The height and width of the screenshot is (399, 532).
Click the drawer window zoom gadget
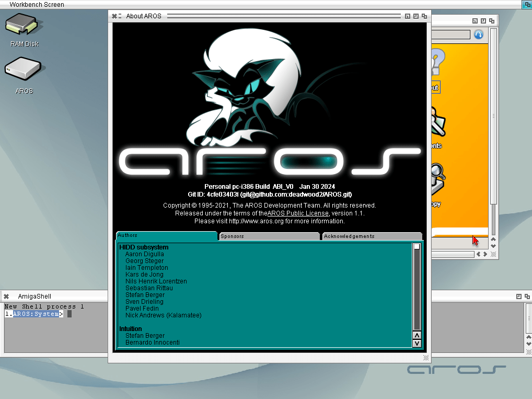tap(483, 21)
